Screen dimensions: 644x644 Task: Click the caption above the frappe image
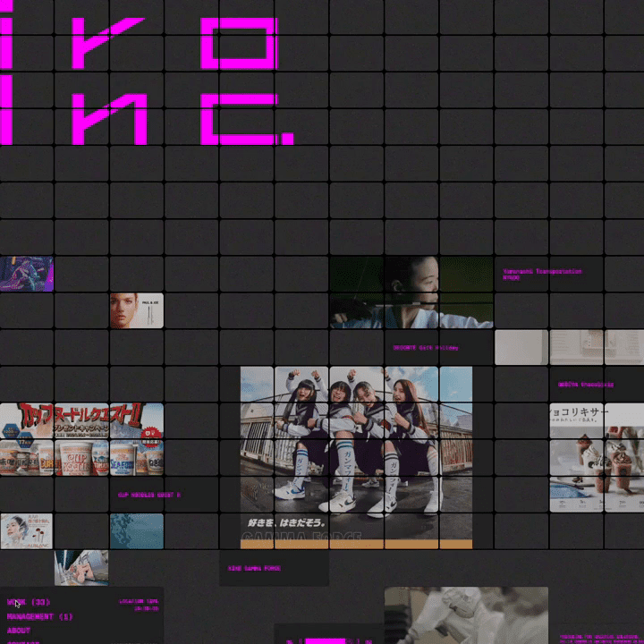click(x=586, y=385)
